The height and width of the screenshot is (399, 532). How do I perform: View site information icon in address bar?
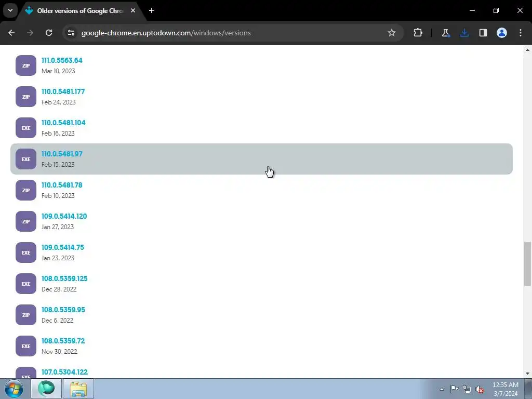point(71,33)
